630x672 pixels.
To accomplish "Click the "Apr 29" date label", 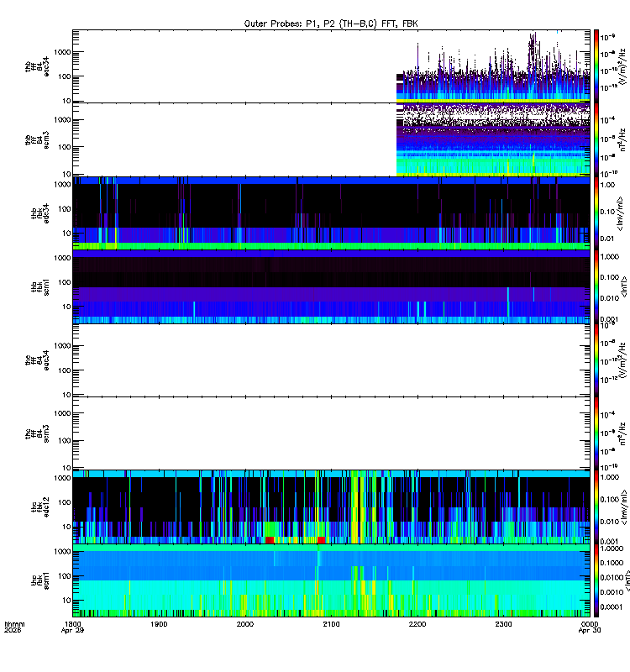I will tap(73, 631).
